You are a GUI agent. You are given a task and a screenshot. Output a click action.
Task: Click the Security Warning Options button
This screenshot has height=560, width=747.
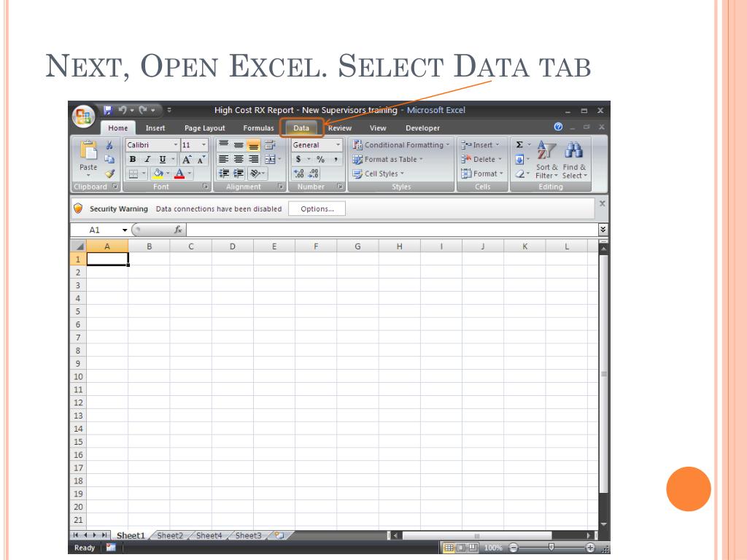point(317,209)
